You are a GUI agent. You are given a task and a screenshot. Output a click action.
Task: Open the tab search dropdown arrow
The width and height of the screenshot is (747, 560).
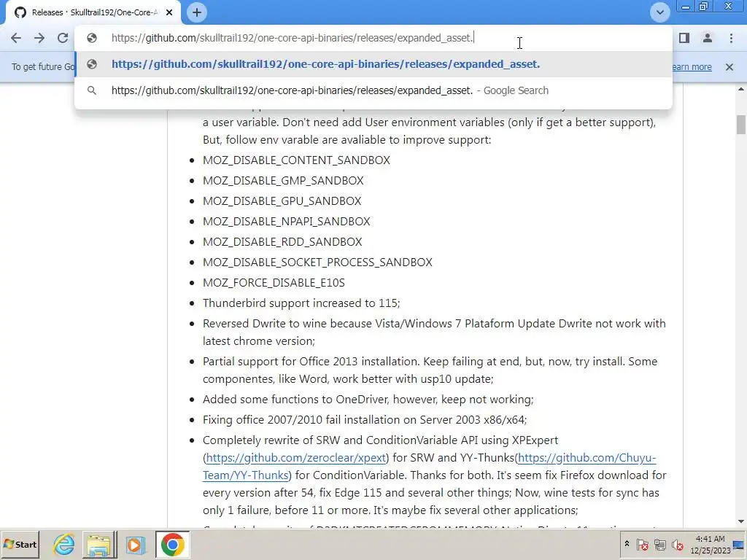(x=659, y=12)
